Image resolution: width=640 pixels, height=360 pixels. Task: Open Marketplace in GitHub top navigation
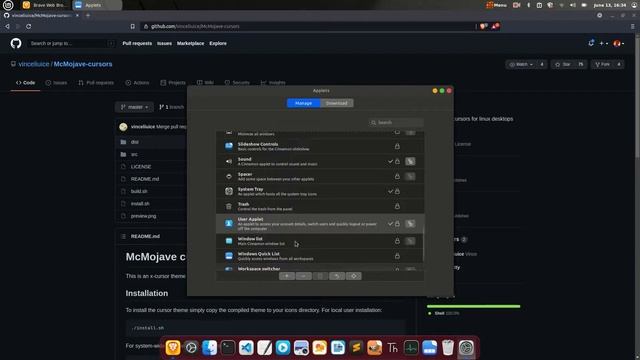[x=190, y=43]
